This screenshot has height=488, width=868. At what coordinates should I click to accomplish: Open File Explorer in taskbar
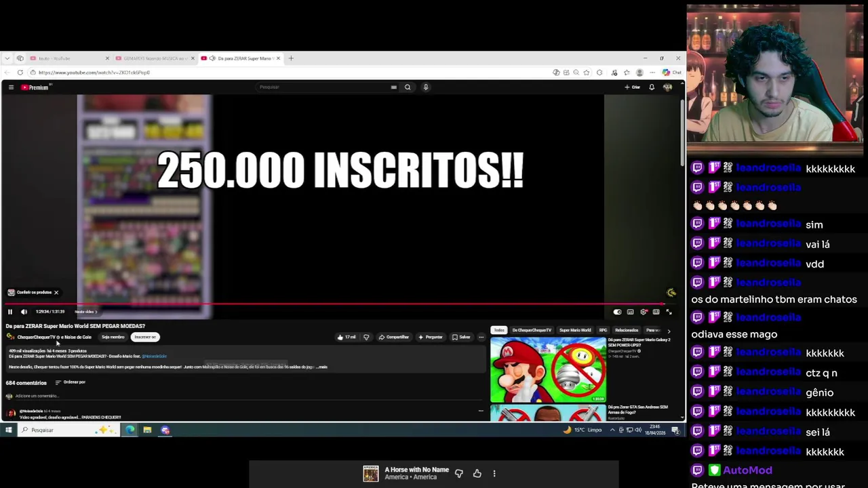(147, 430)
